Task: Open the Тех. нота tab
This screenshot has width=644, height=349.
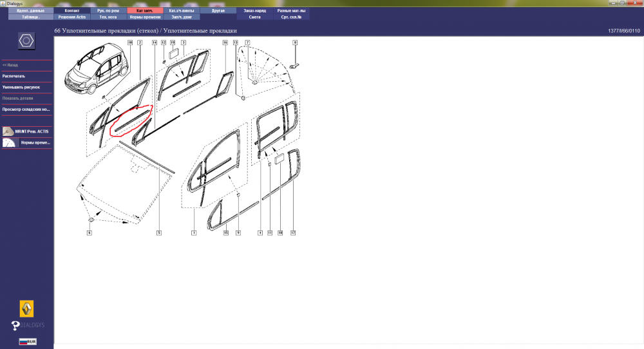Action: [108, 17]
